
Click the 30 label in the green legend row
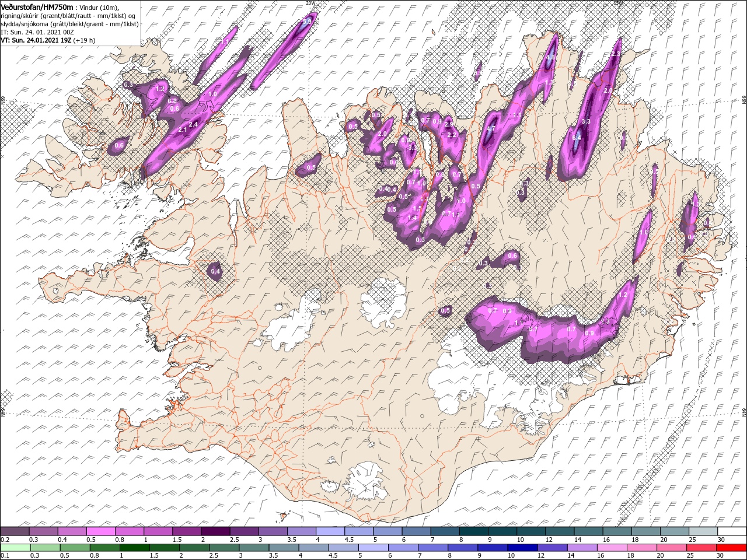(720, 556)
